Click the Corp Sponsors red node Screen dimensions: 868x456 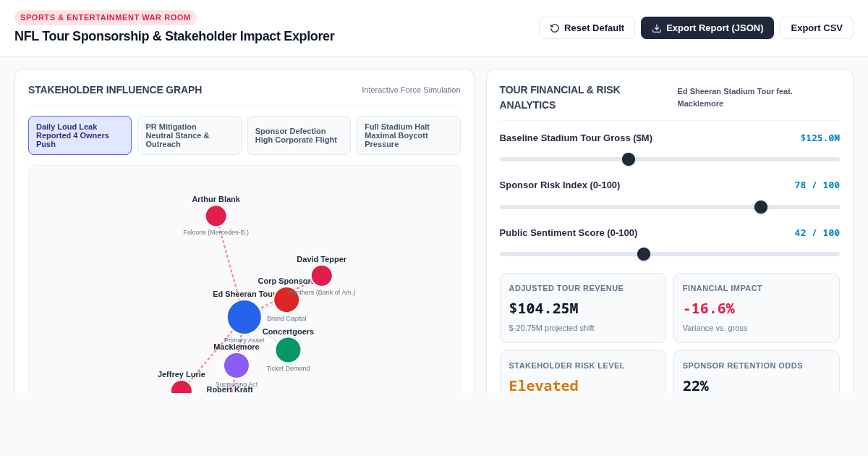[286, 300]
